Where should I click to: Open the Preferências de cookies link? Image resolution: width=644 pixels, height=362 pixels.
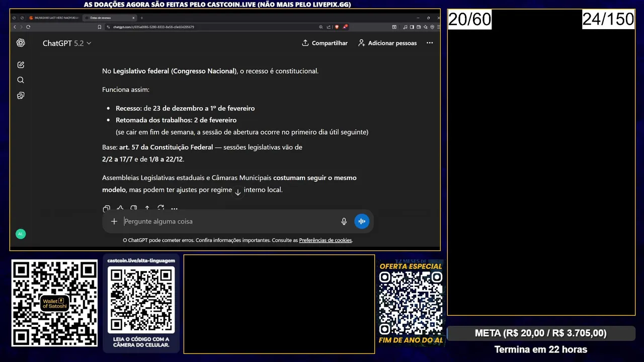pos(326,240)
